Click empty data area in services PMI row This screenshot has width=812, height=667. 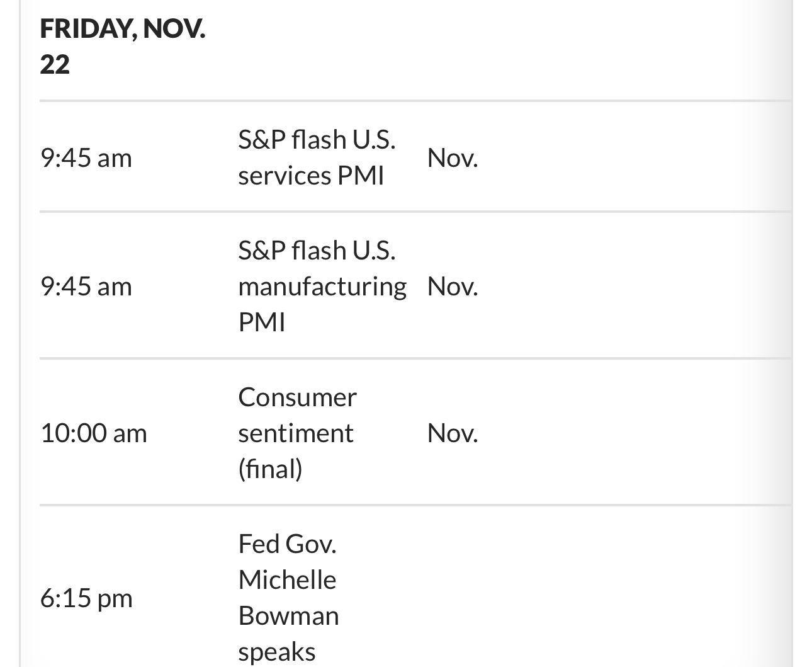(x=636, y=157)
